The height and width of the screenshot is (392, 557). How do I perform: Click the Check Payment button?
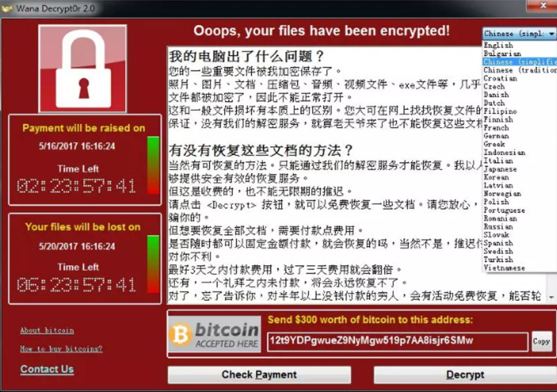click(x=260, y=374)
